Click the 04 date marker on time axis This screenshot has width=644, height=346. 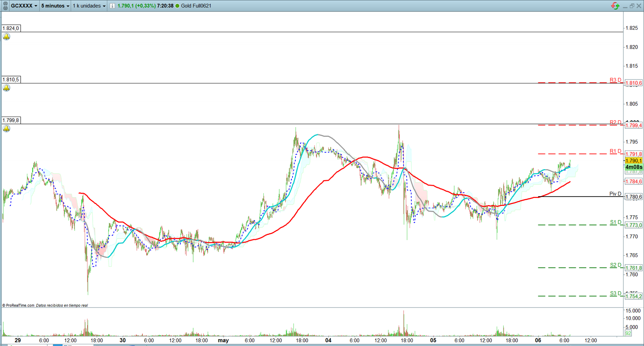[x=328, y=340]
